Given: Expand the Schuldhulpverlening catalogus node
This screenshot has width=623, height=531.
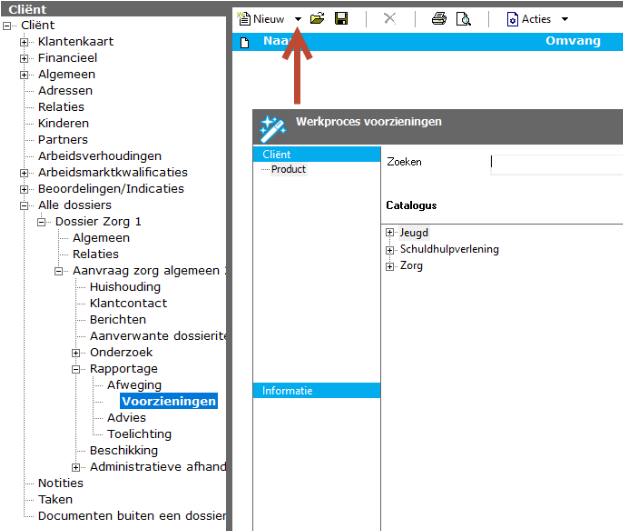Looking at the screenshot, I should [391, 250].
